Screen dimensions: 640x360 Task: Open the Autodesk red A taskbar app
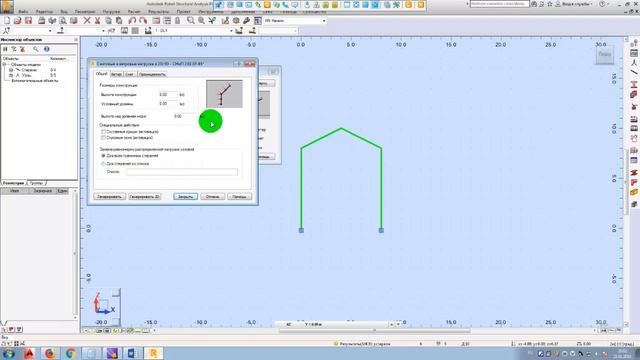click(29, 353)
